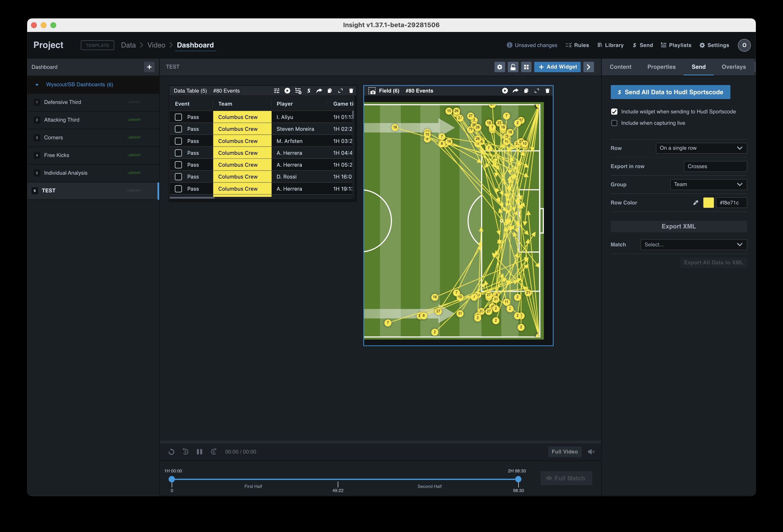Check the D. Rossi pass row checkbox
This screenshot has width=783, height=532.
178,177
